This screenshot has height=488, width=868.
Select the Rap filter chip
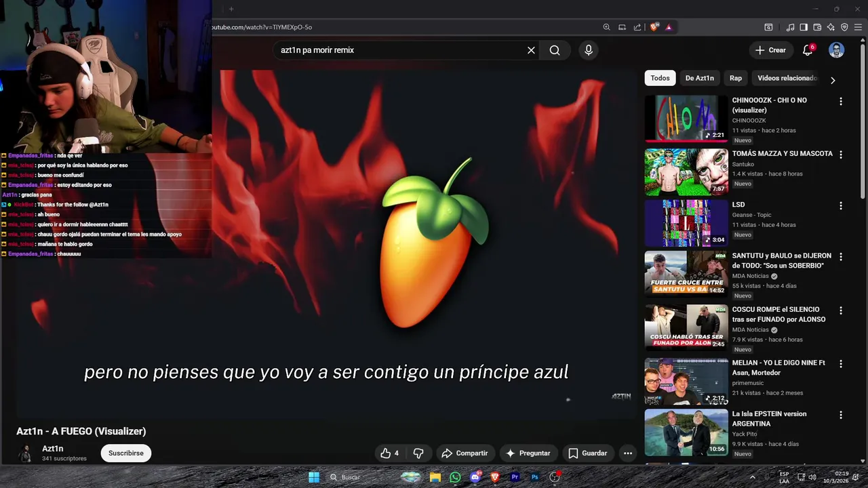[736, 78]
